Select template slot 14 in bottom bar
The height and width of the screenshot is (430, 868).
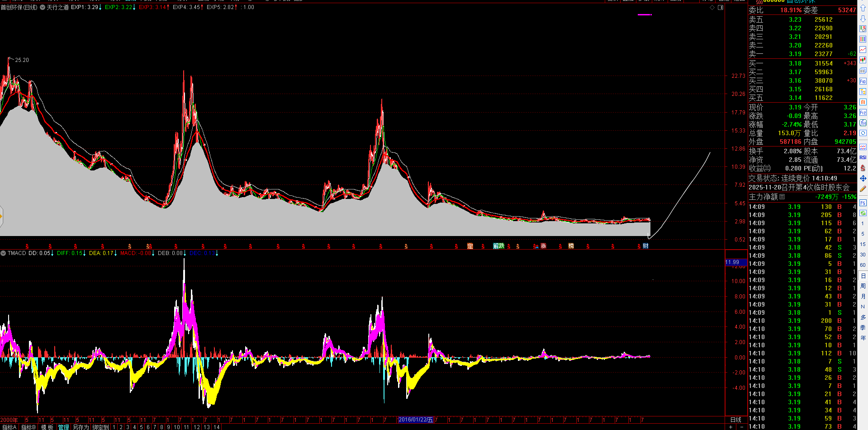[x=217, y=427]
